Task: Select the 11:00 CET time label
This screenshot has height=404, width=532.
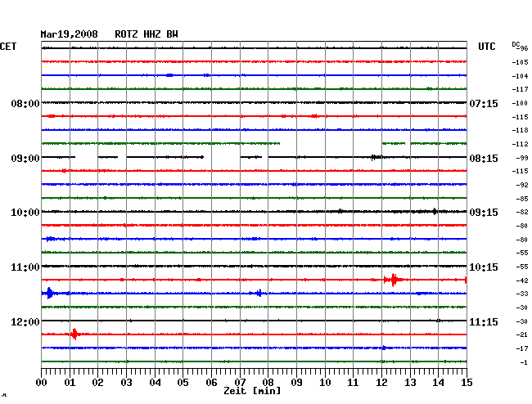Action: [25, 267]
